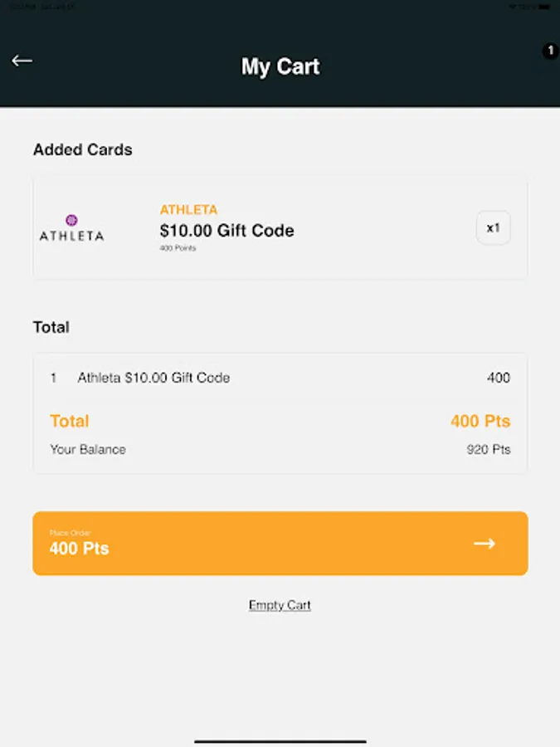
Task: Tap the cart count badge showing 1
Action: pyautogui.click(x=550, y=51)
